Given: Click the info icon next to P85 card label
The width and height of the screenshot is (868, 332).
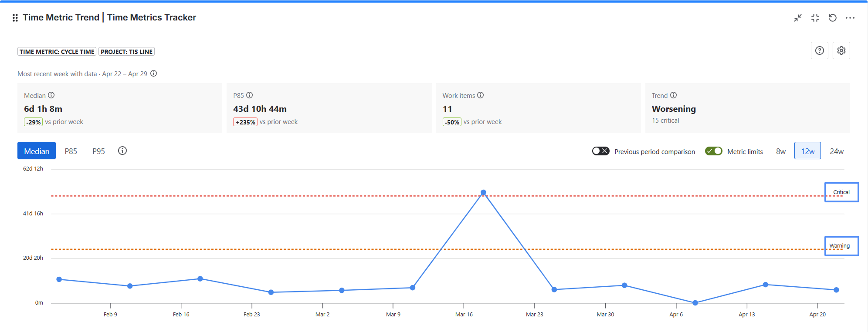Looking at the screenshot, I should pos(250,95).
